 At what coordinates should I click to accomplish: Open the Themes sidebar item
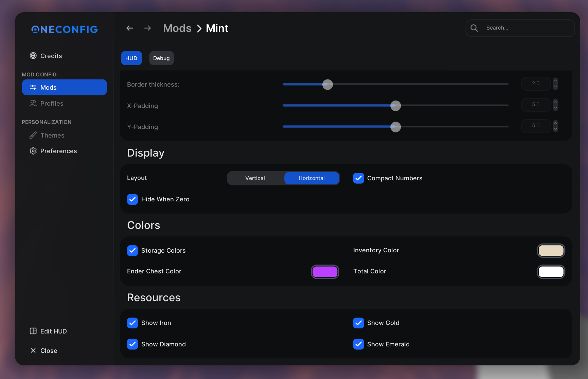coord(65,135)
